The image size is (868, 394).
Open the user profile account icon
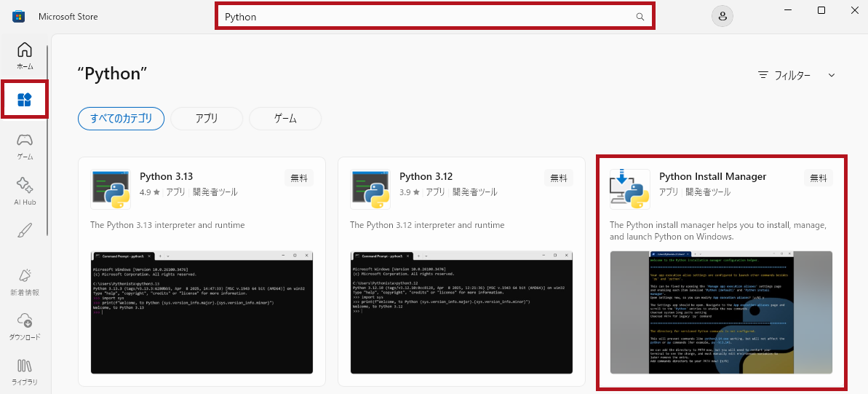(722, 17)
